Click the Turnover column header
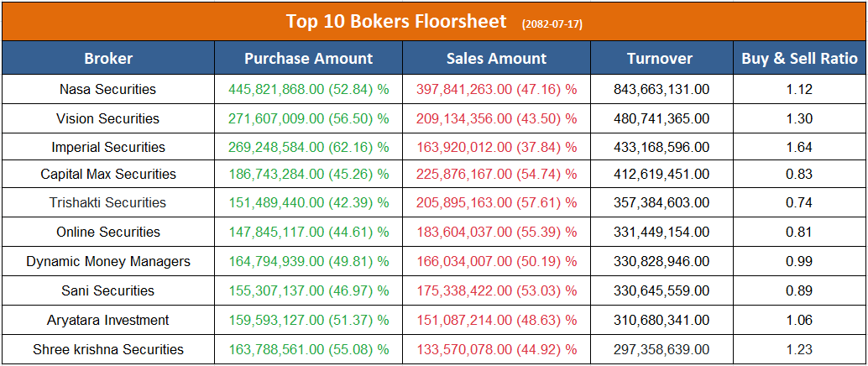Screen dimensions: 868x366 660,59
